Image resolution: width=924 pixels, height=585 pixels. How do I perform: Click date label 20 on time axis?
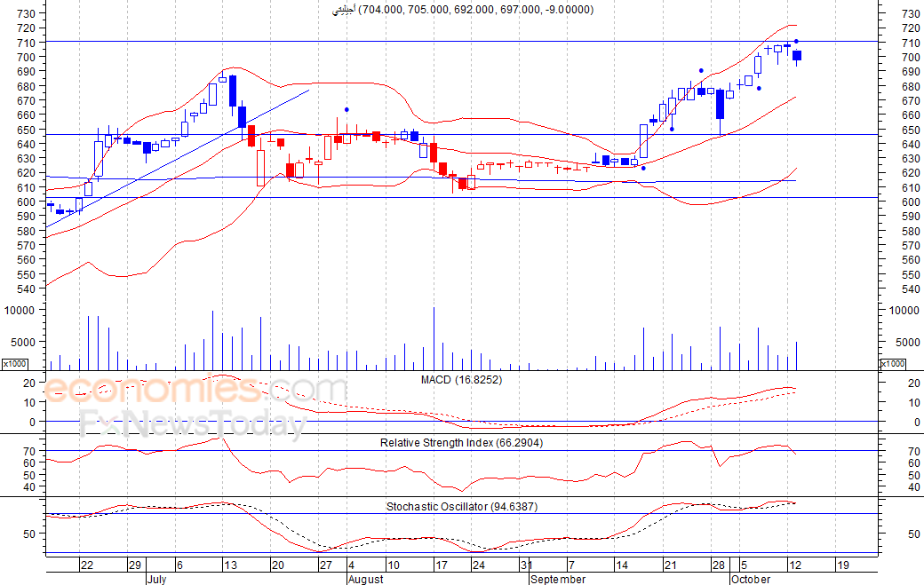click(277, 565)
